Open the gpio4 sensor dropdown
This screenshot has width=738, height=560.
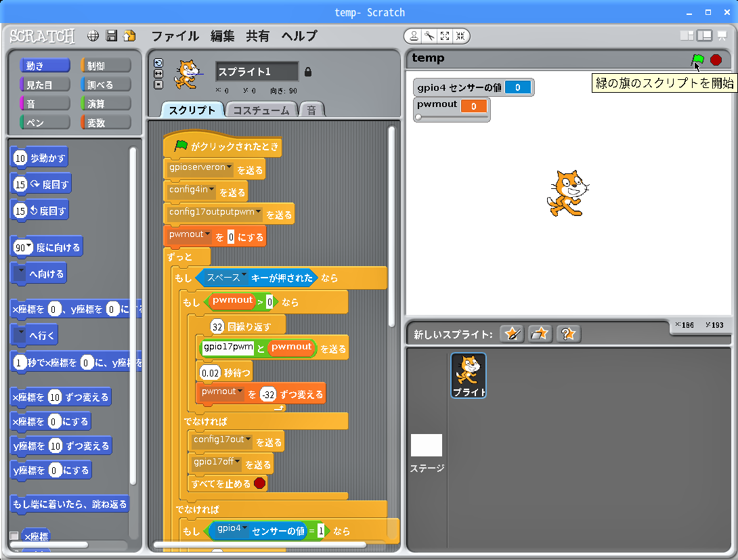tap(244, 528)
